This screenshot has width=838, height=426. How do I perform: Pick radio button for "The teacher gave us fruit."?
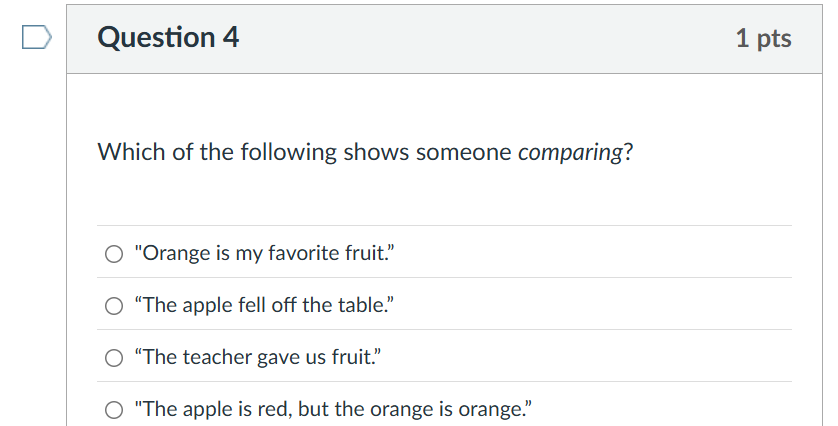(x=114, y=357)
